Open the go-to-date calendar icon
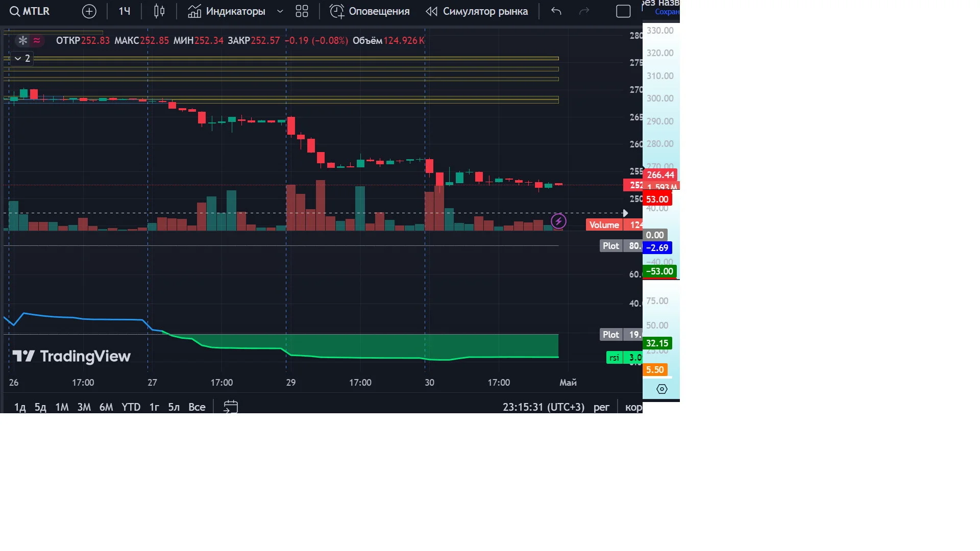 click(231, 407)
